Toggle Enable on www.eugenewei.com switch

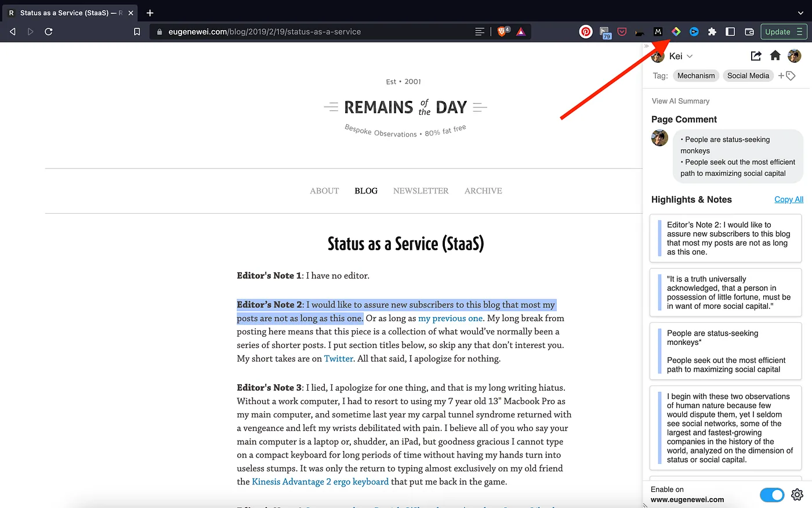tap(772, 495)
